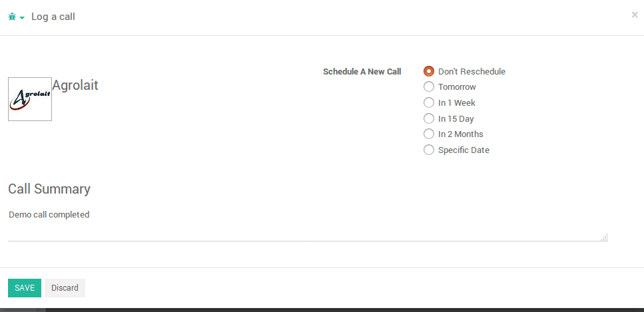
Task: Choose the Specific Date radio option
Action: [429, 150]
